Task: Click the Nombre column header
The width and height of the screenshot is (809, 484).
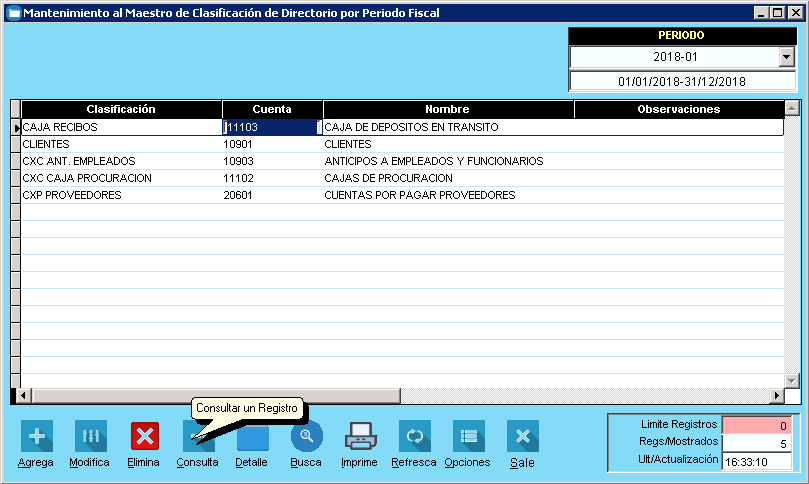Action: click(x=447, y=109)
